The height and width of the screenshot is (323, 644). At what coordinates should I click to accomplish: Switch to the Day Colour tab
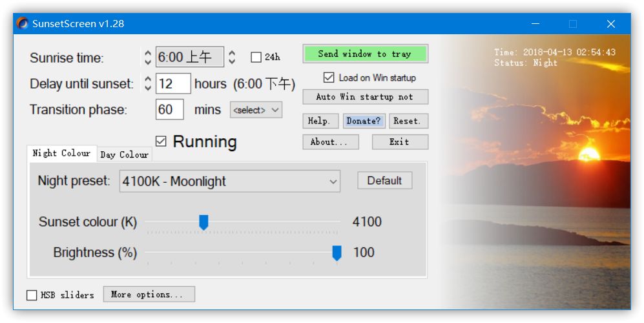125,154
